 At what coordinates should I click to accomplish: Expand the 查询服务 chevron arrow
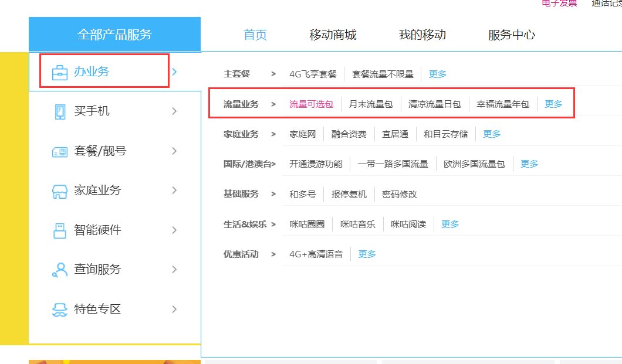pos(174,269)
